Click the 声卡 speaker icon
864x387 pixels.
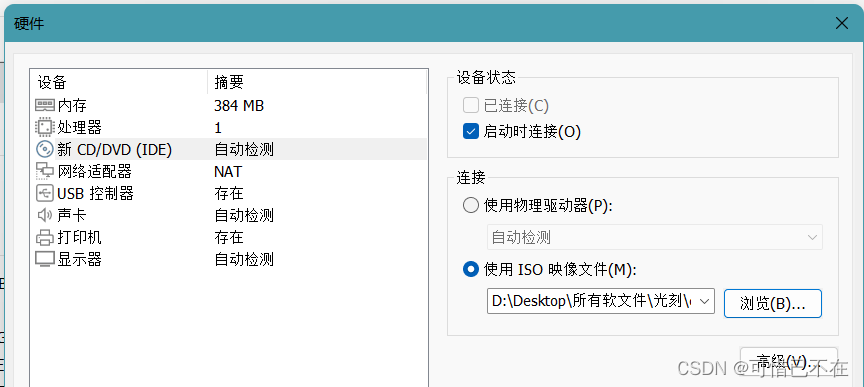coord(45,215)
